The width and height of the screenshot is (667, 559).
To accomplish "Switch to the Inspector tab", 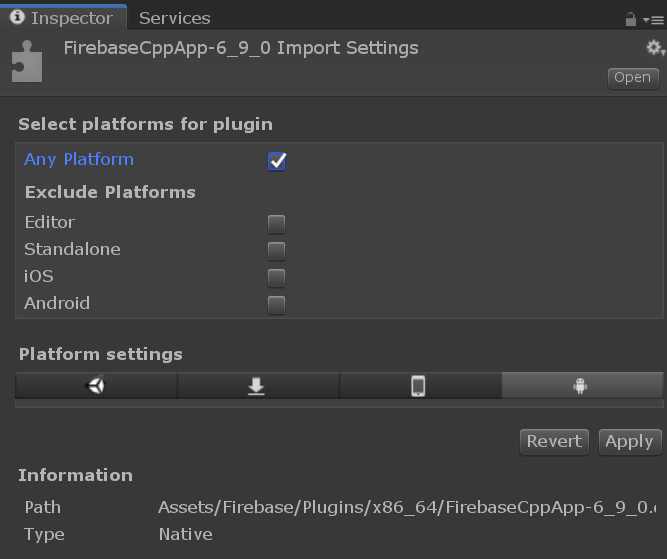I will pyautogui.click(x=63, y=17).
